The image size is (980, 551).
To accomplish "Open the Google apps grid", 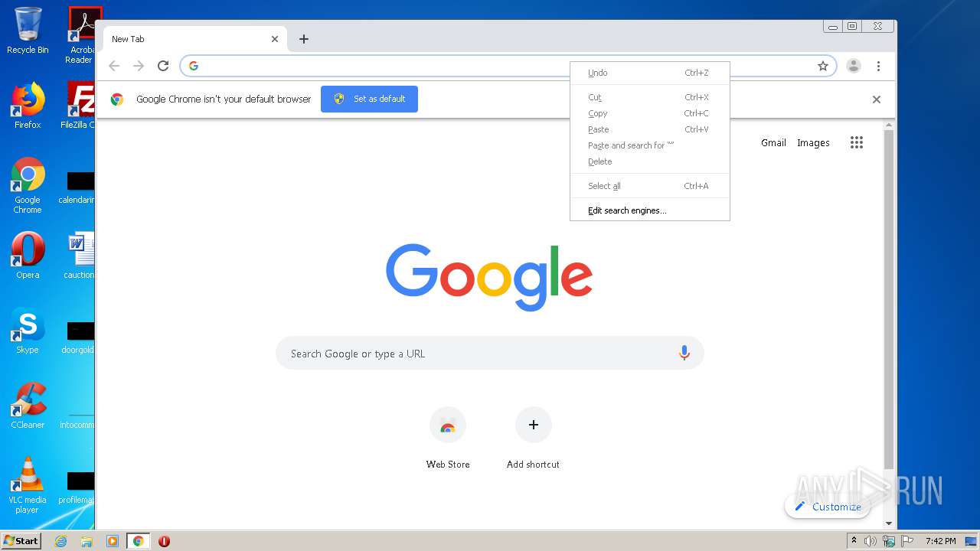I will 857,142.
